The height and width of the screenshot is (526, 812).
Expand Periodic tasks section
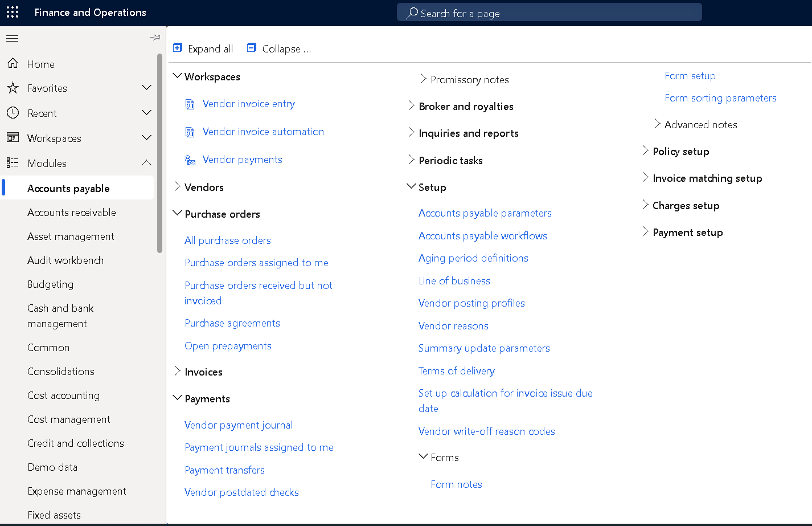tap(411, 160)
